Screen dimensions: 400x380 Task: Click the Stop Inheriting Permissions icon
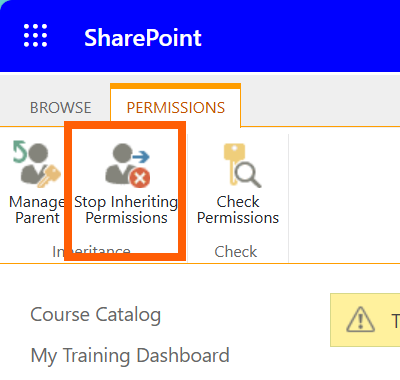tap(128, 165)
